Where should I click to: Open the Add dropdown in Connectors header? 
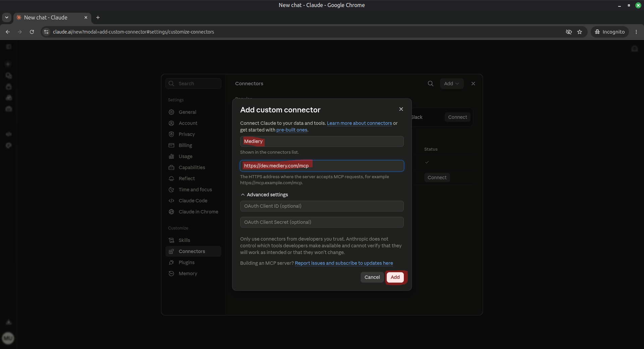(x=451, y=84)
